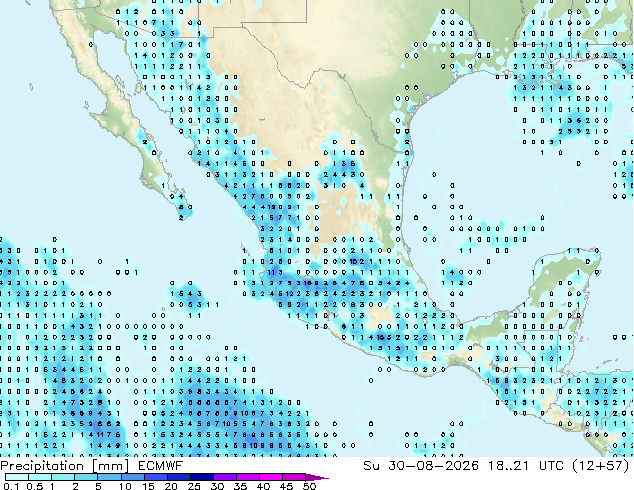The height and width of the screenshot is (490, 634).
Task: Click the 0.5–1 mm legend swatch
Action: [40, 477]
